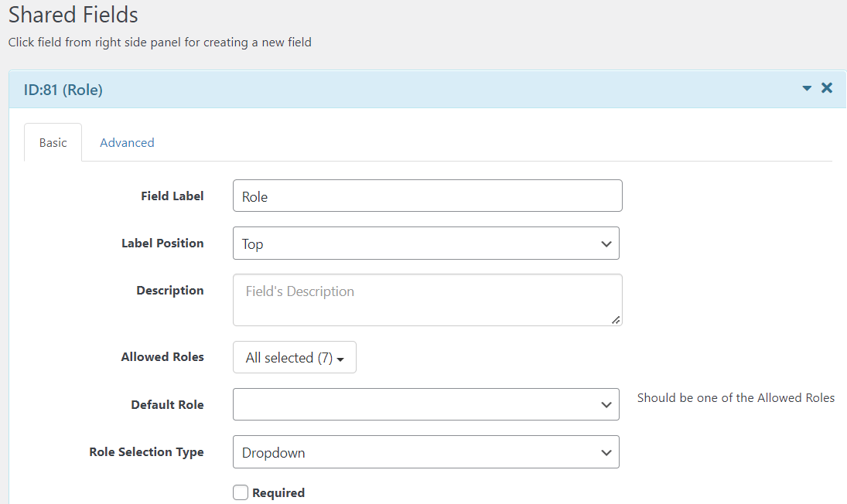Open the Allowed Roles multiselect
The height and width of the screenshot is (504, 847).
[x=295, y=357]
